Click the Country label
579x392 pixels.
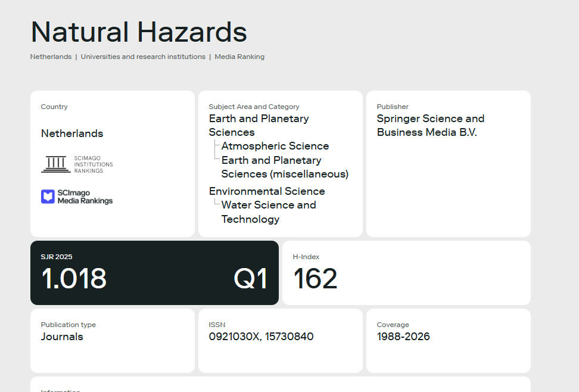pos(54,107)
